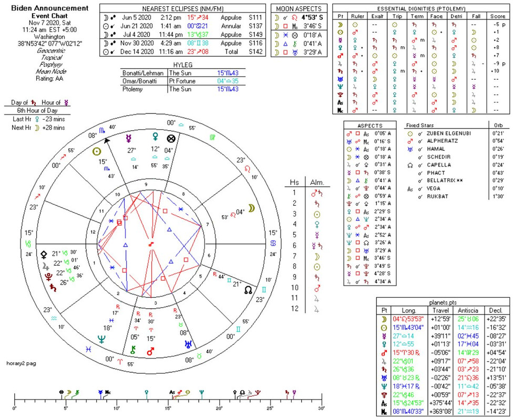Viewport: 514px width, 420px height.
Task: Click the 'horary2 pag' page label
Action: pyautogui.click(x=22, y=363)
